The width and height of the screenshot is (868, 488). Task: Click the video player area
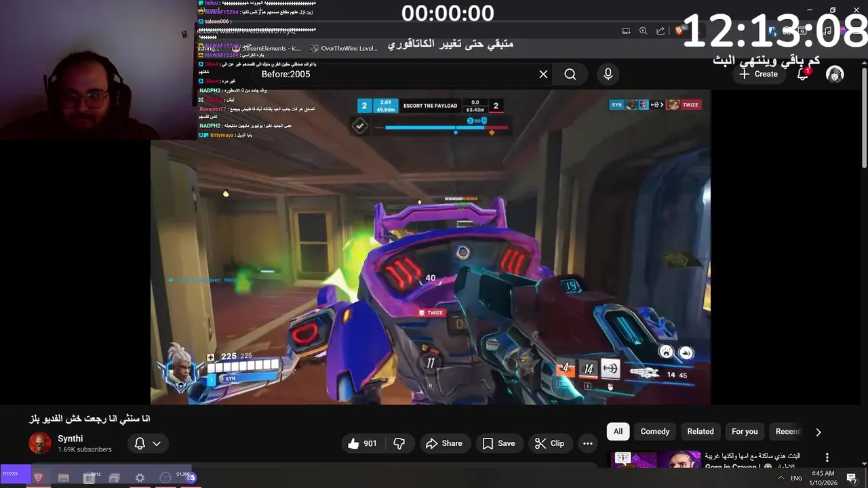[x=431, y=247]
